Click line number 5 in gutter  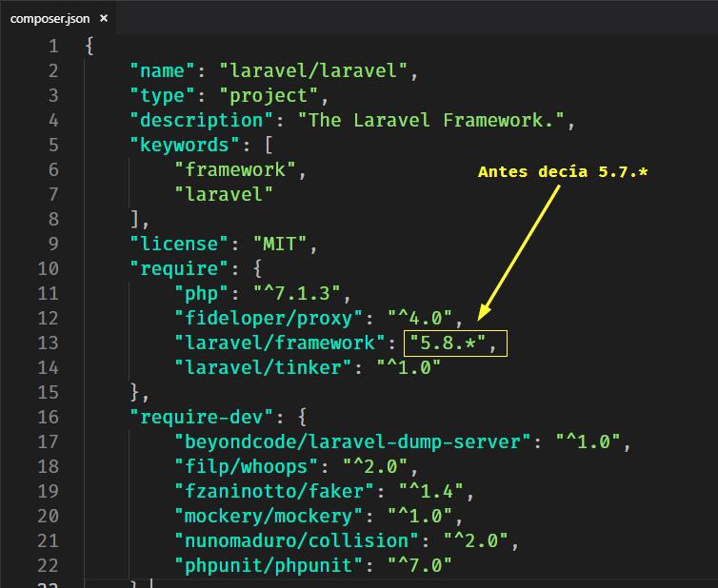[x=53, y=145]
